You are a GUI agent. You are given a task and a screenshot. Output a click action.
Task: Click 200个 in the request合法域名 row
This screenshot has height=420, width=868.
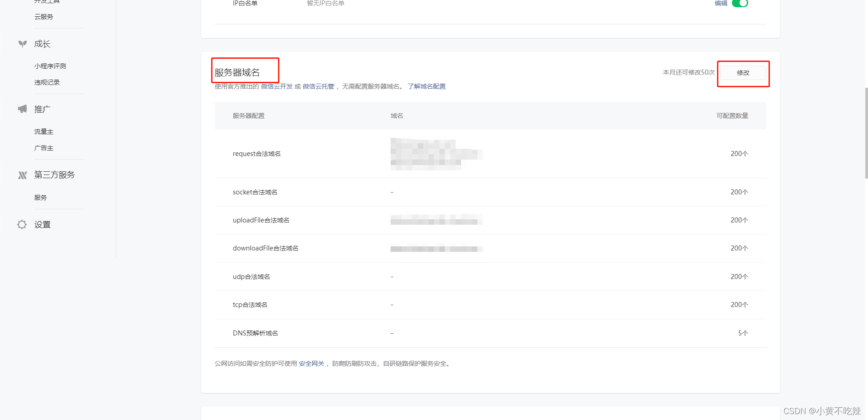coord(739,154)
